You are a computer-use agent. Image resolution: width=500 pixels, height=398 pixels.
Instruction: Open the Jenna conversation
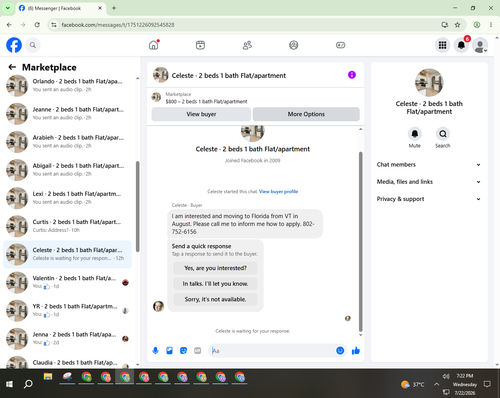(x=67, y=338)
